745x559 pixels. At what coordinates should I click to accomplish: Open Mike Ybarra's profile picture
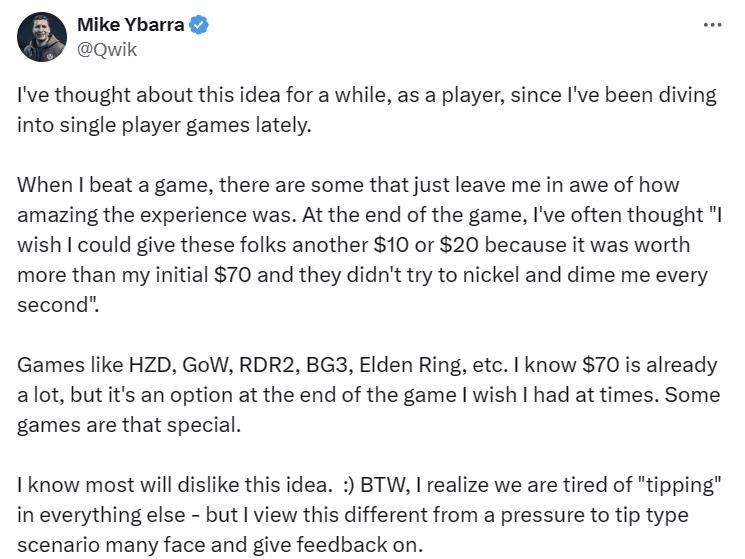click(42, 37)
